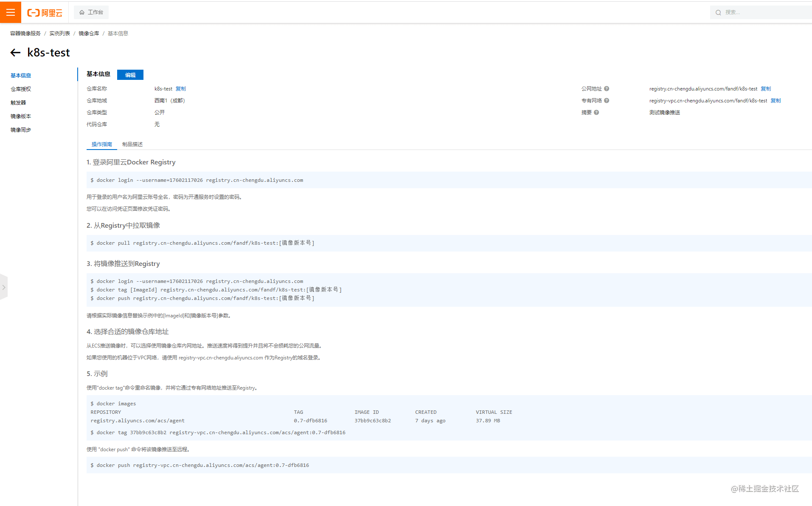Copy the 专有网络 registry-vpc address
This screenshot has width=812, height=506.
pos(776,101)
